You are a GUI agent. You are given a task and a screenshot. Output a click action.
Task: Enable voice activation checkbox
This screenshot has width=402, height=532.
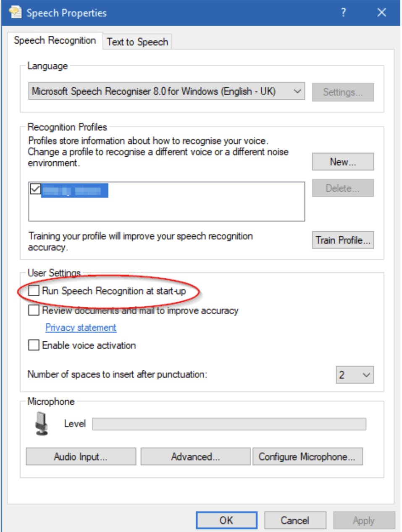coord(34,345)
